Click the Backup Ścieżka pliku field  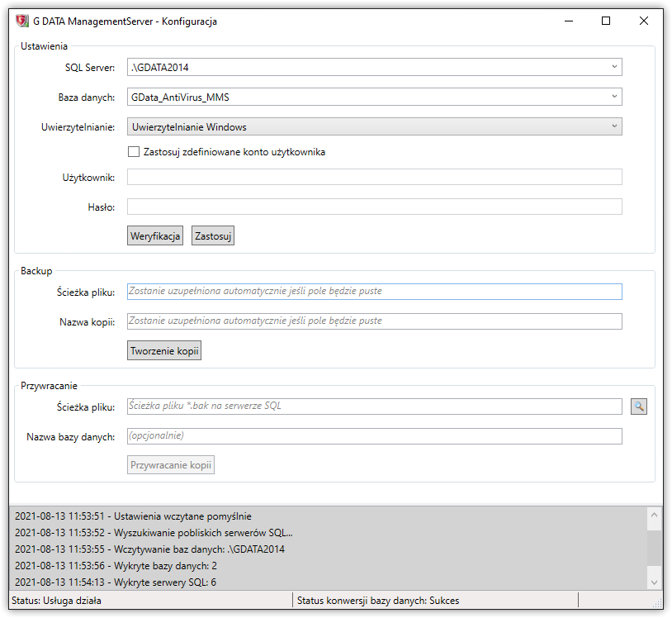(x=374, y=292)
